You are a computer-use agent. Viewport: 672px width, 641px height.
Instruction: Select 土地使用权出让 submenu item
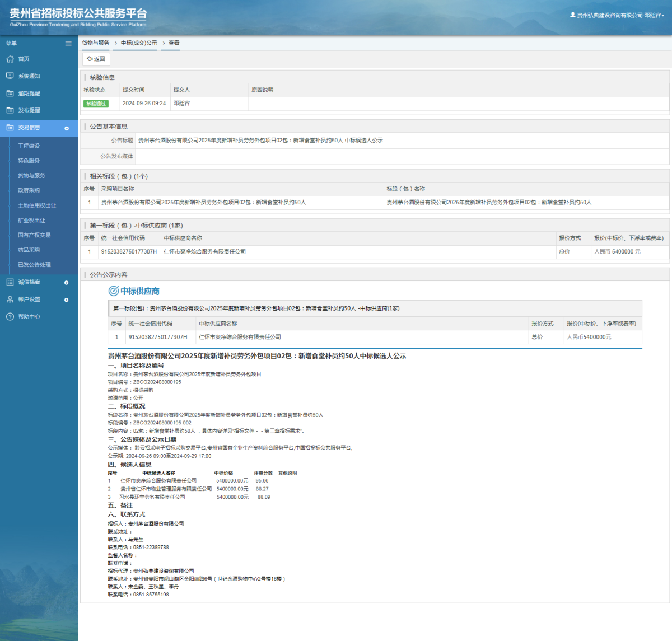(x=37, y=205)
